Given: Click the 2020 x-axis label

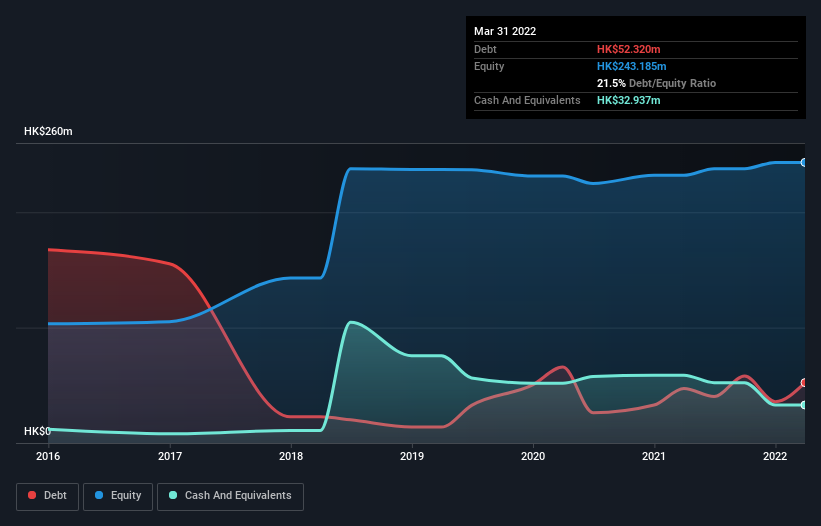Looking at the screenshot, I should point(533,456).
